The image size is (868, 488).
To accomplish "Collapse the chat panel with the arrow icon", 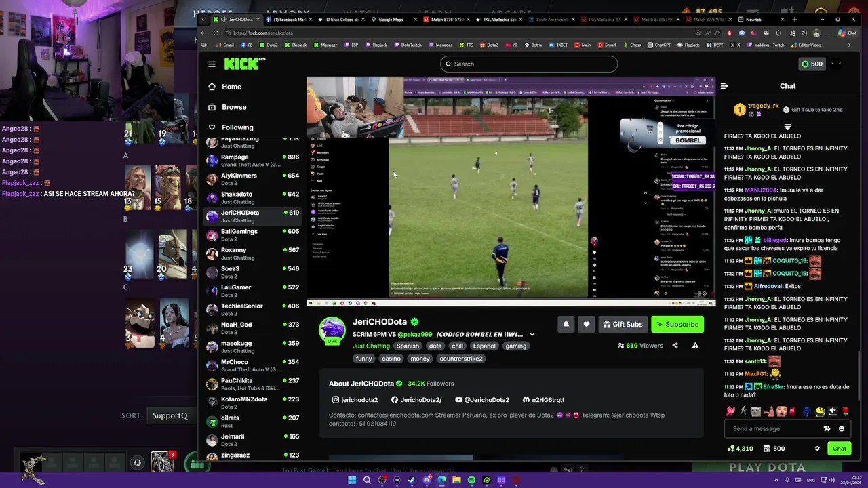I will coord(724,86).
